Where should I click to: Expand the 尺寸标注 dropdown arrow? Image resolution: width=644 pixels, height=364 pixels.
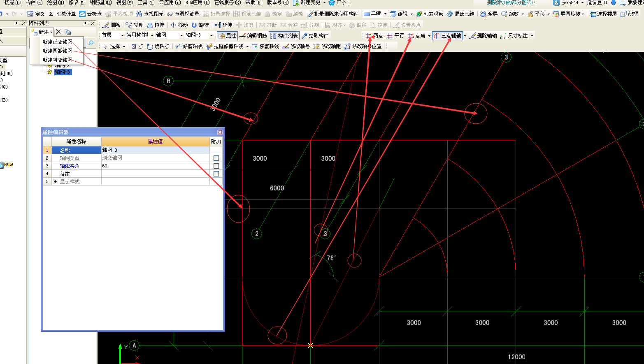tap(532, 36)
